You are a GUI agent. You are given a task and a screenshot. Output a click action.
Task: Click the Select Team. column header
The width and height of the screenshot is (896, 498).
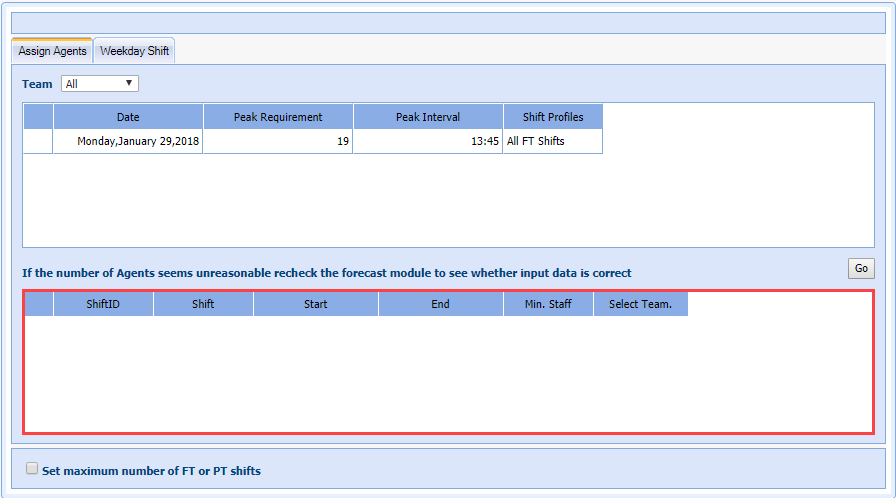pyautogui.click(x=640, y=304)
